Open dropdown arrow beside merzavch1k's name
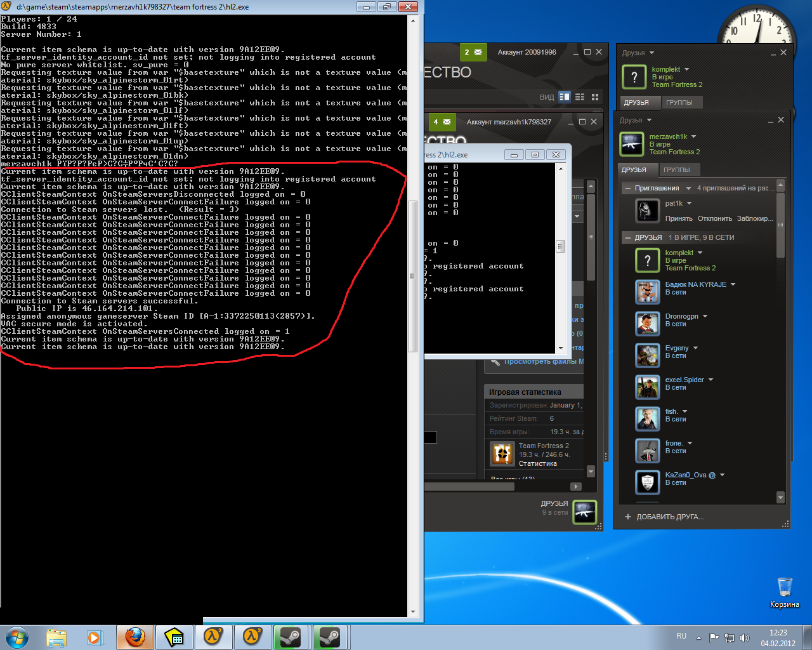 point(693,136)
